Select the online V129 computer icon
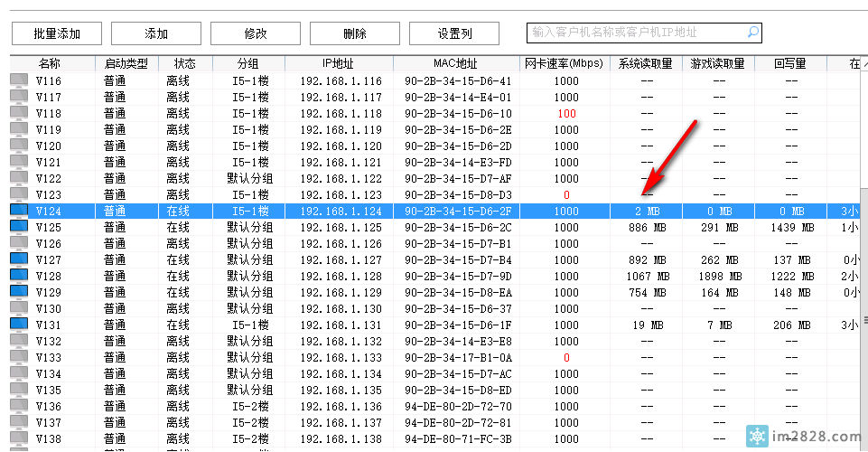 point(19,292)
